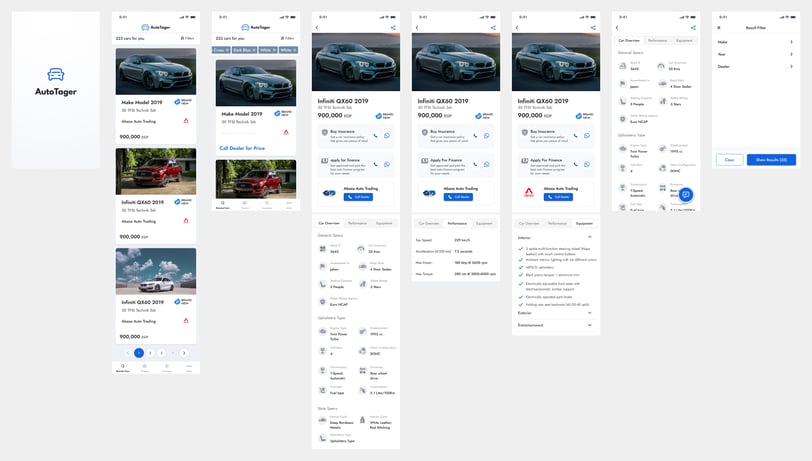812x461 pixels.
Task: Expand the Dealer filter row
Action: [x=756, y=67]
